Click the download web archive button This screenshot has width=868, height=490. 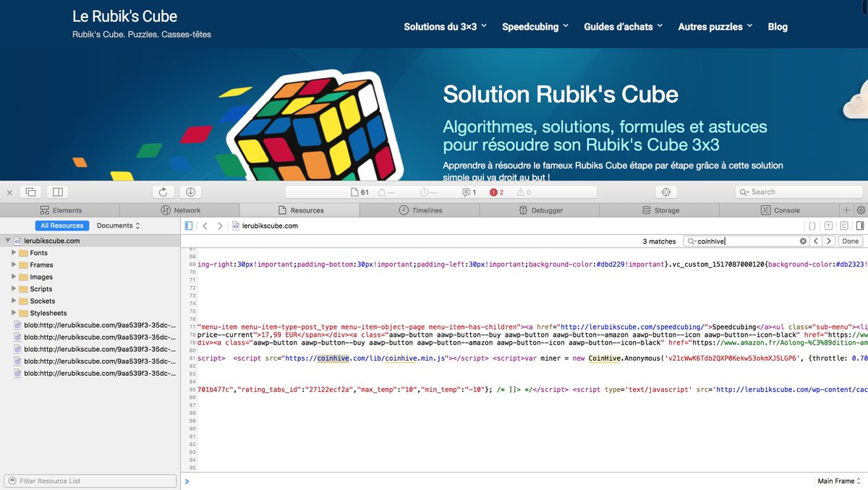(190, 192)
